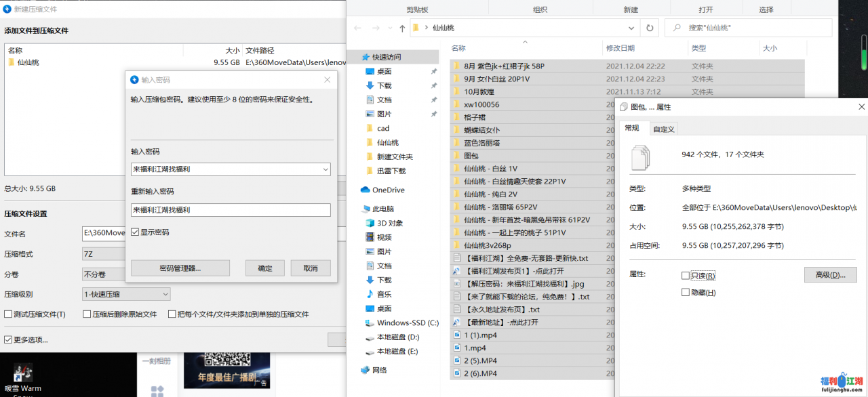Screen dimensions: 868x397
Task: Select the Windows-SSD (C:) drive
Action: [x=408, y=322]
